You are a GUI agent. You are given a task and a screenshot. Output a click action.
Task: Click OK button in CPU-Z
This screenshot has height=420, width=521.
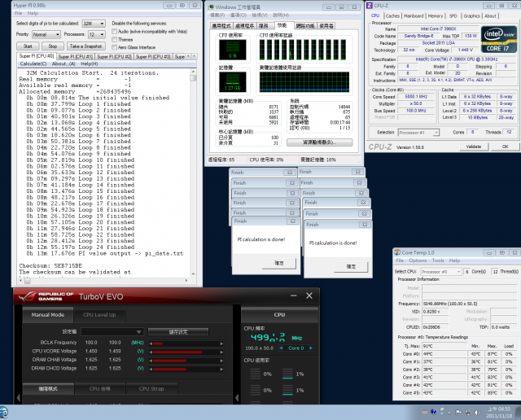coord(505,147)
